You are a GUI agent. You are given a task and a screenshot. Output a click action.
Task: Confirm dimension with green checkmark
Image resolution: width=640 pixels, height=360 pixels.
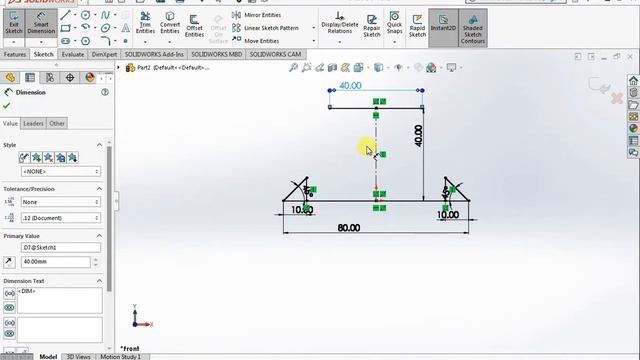pyautogui.click(x=6, y=106)
